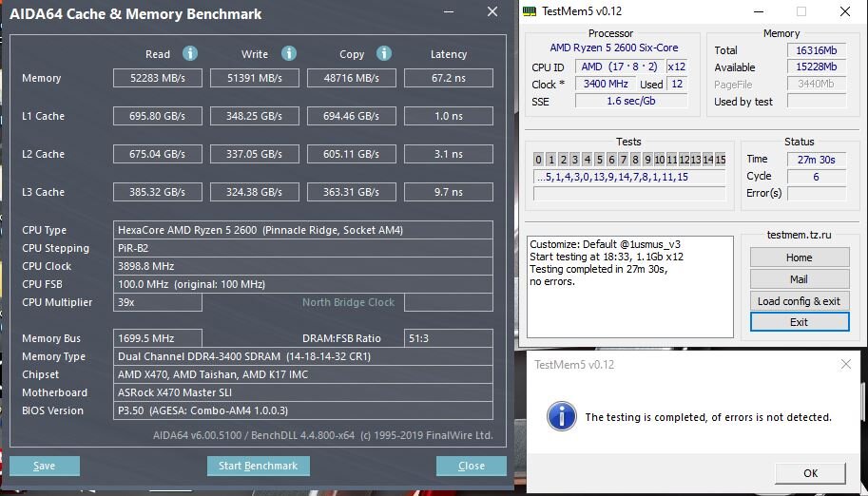Viewport: 868px width, 496px height.
Task: Select L1 Cache Write 348.25 GB/s
Action: click(255, 116)
